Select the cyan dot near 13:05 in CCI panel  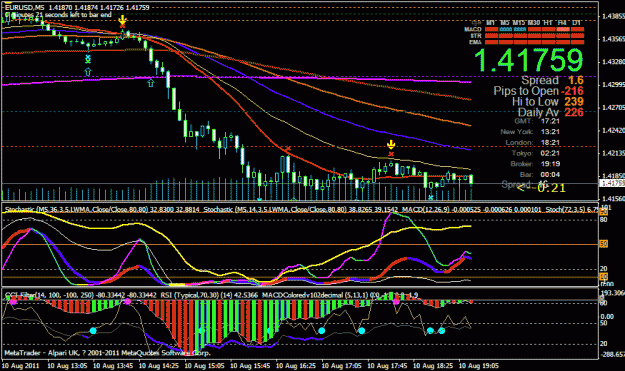tap(93, 331)
